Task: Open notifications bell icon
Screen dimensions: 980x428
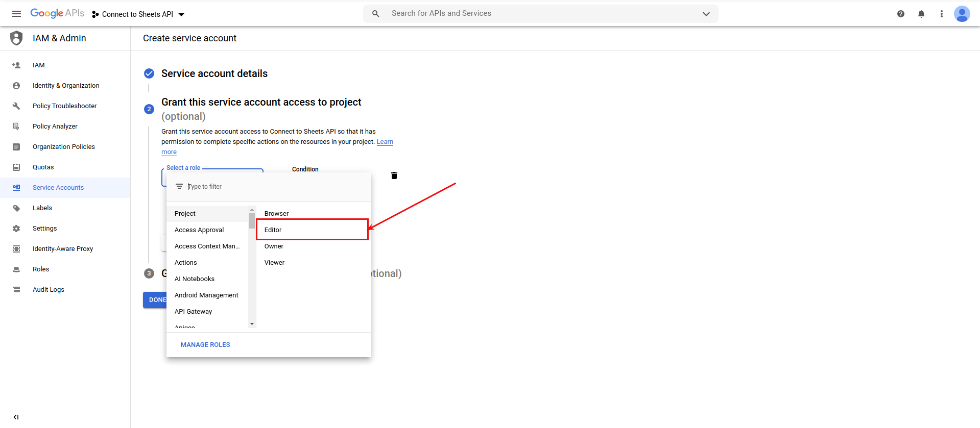Action: 921,14
